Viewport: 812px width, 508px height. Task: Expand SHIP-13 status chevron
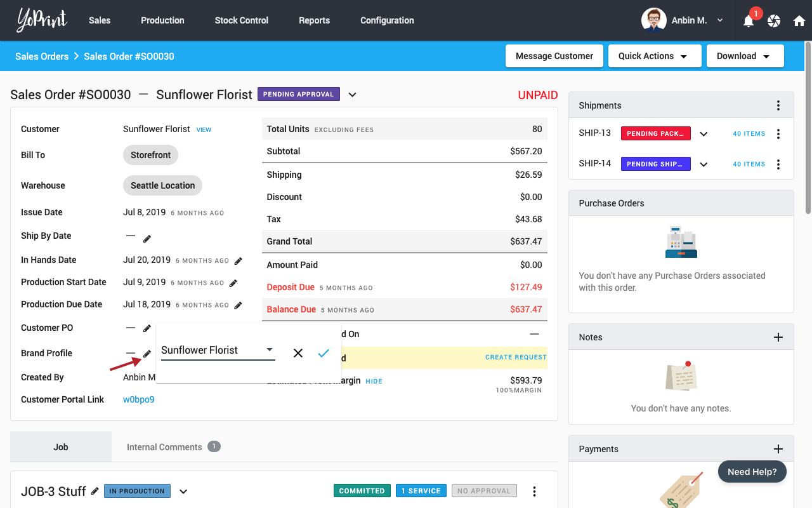(704, 134)
